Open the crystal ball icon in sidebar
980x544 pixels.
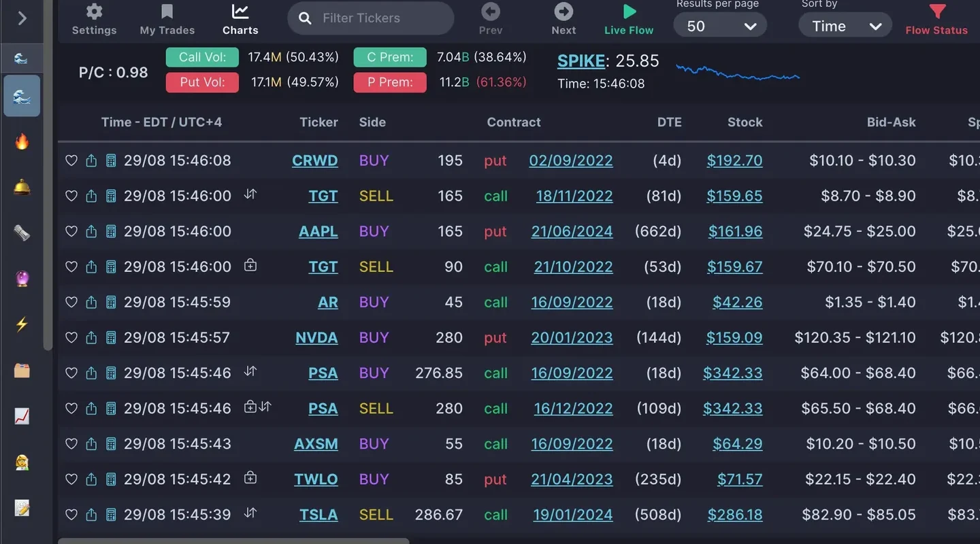(x=22, y=278)
